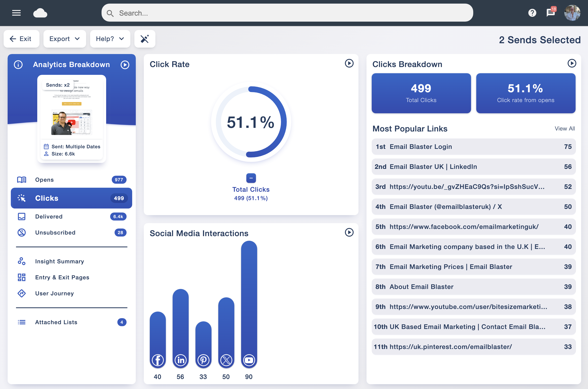This screenshot has width=588, height=389.
Task: Open the Delivered section
Action: pyautogui.click(x=71, y=217)
